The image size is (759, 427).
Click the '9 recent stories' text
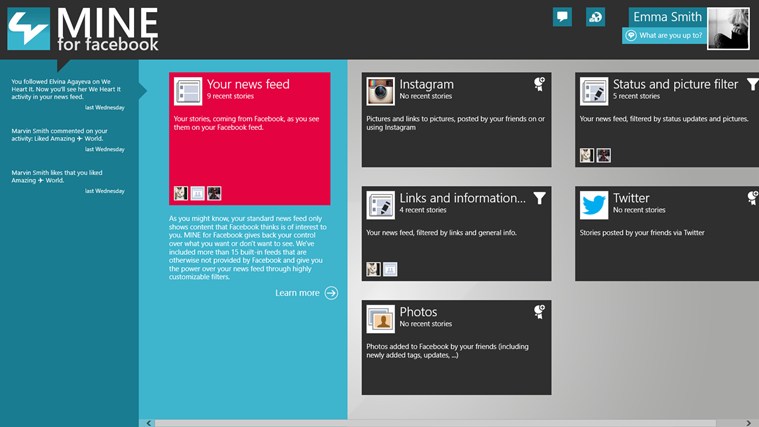click(x=230, y=96)
